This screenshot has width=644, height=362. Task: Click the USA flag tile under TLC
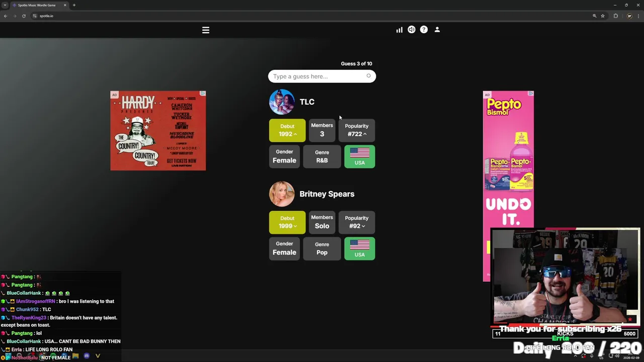pos(360,156)
